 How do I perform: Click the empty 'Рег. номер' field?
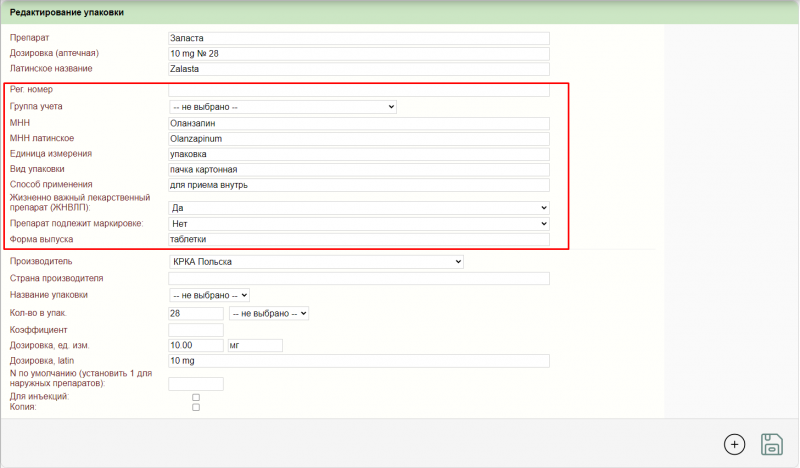click(359, 90)
